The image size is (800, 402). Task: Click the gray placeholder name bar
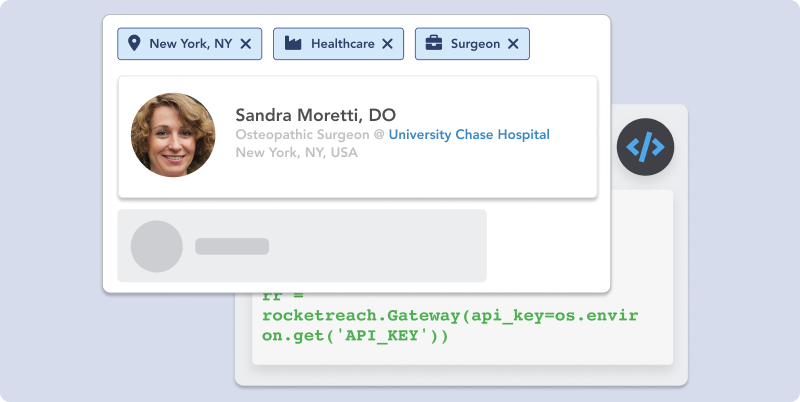(x=232, y=246)
